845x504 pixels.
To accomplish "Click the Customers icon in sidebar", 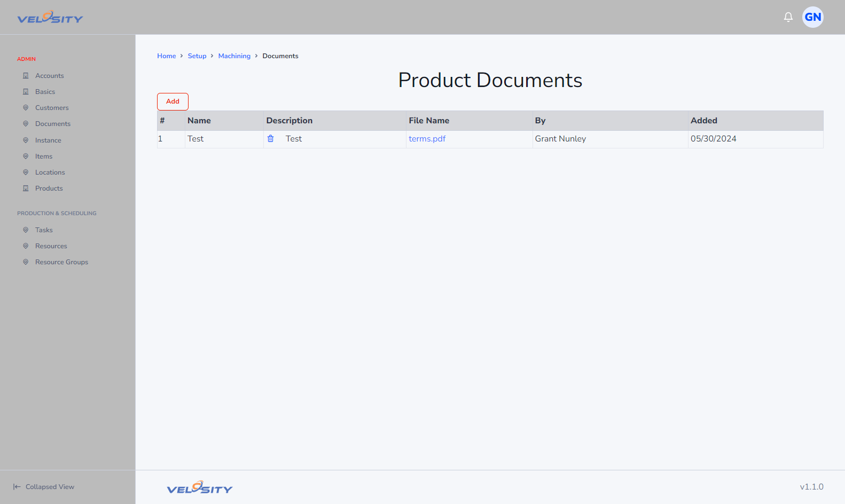I will 26,108.
